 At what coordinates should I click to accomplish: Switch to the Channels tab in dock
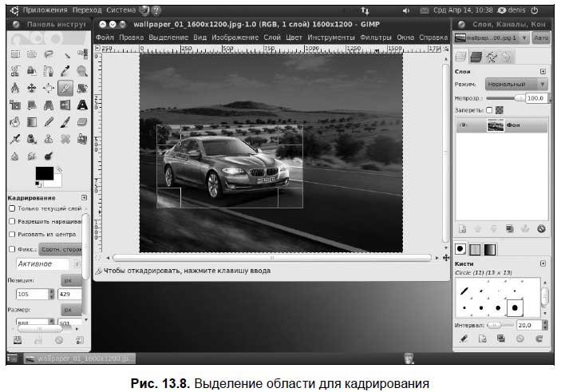[x=476, y=57]
